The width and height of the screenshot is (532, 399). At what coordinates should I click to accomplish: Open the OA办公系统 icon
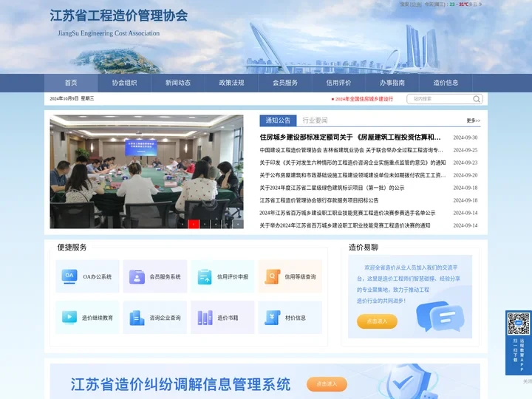point(69,276)
